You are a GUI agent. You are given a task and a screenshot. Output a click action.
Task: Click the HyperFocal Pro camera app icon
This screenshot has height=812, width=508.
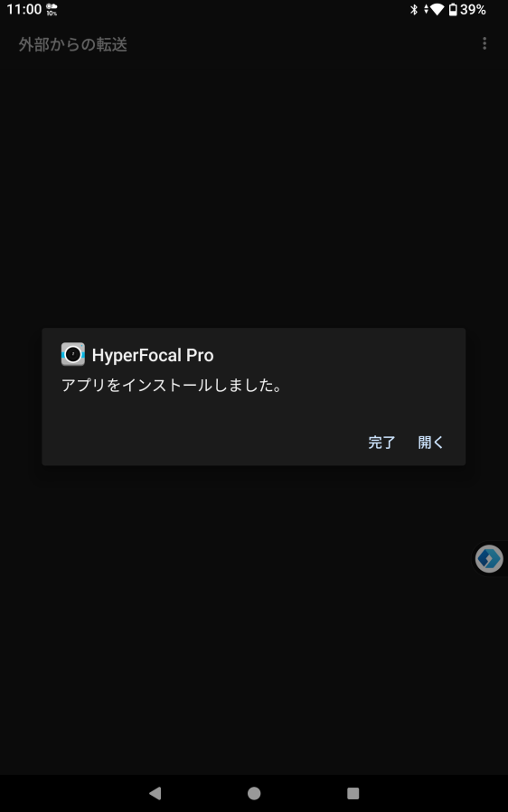click(x=72, y=354)
